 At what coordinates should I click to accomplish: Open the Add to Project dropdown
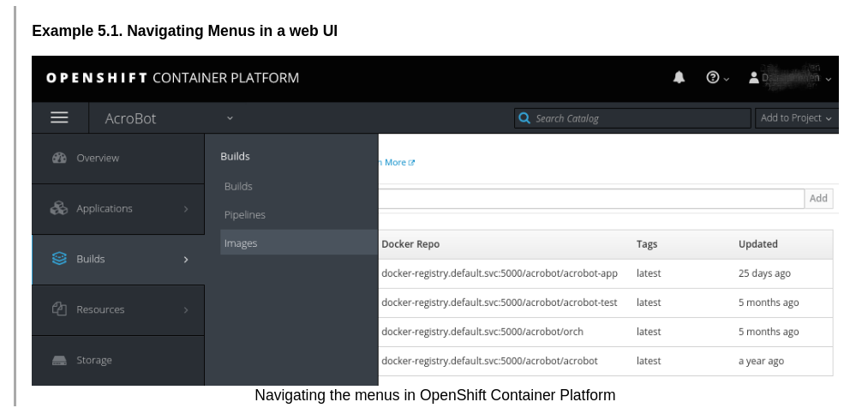[796, 118]
